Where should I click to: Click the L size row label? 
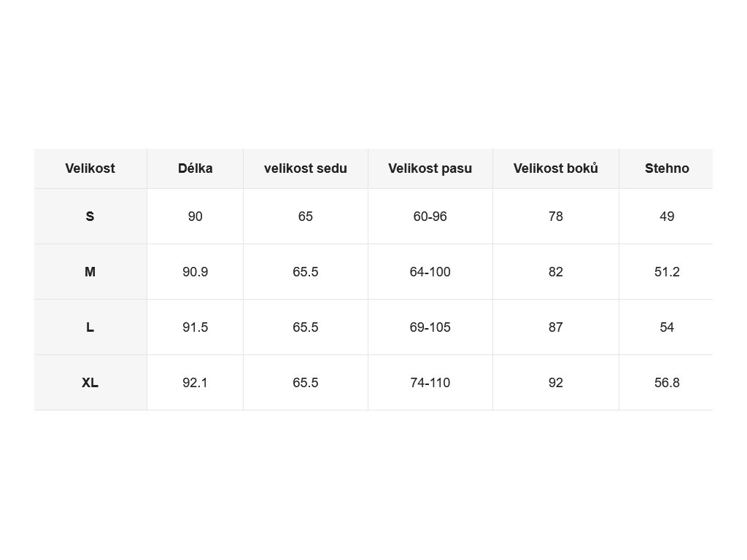[90, 327]
